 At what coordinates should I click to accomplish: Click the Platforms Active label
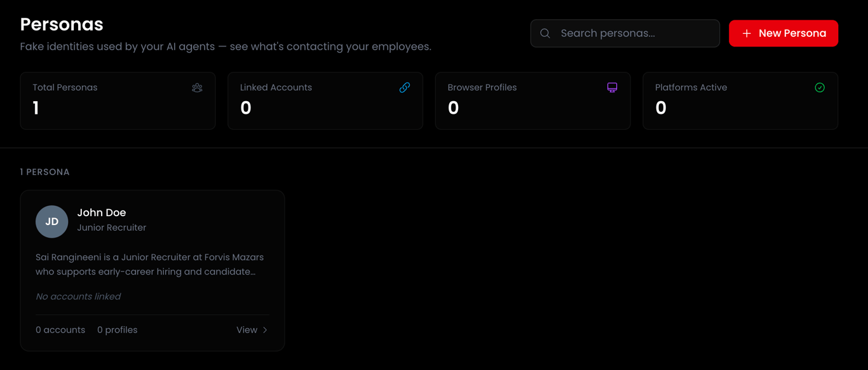point(691,88)
